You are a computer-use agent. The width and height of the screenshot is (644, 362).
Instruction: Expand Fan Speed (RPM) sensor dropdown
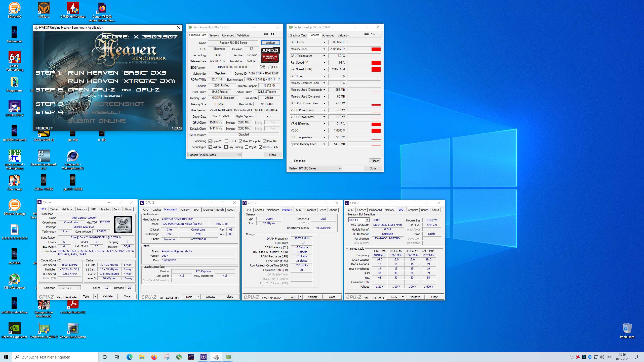coord(324,69)
